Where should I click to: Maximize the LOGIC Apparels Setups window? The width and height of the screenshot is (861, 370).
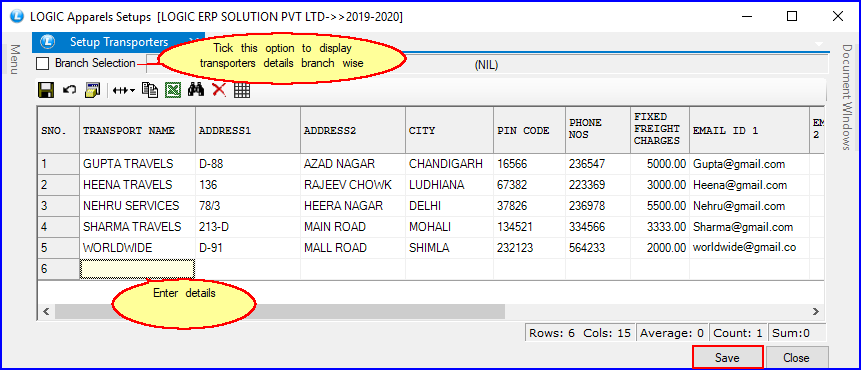[792, 16]
